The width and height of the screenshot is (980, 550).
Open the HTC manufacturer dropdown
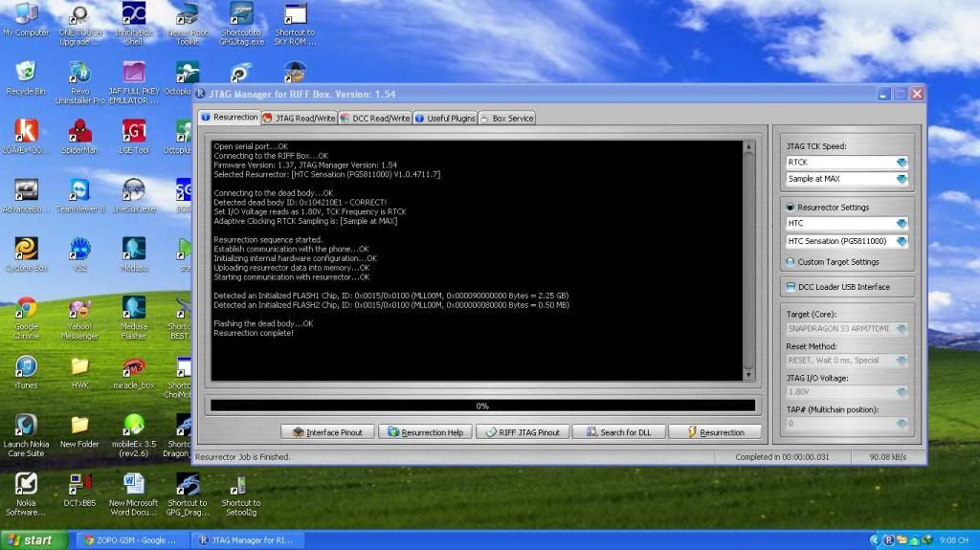pyautogui.click(x=902, y=223)
